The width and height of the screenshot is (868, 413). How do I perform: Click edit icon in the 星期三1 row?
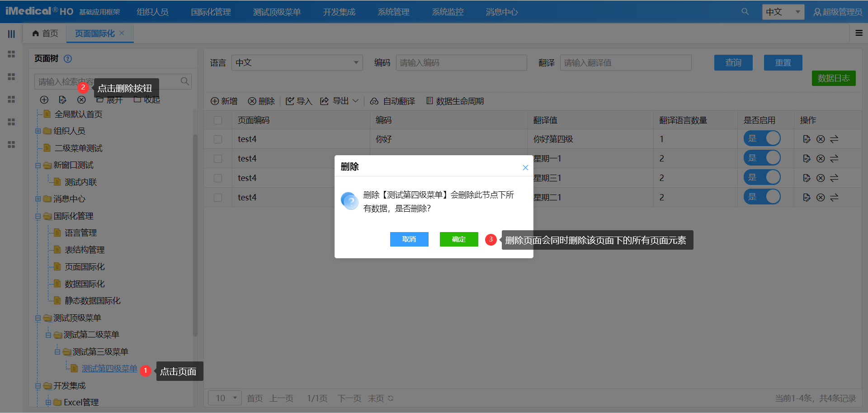tap(807, 178)
